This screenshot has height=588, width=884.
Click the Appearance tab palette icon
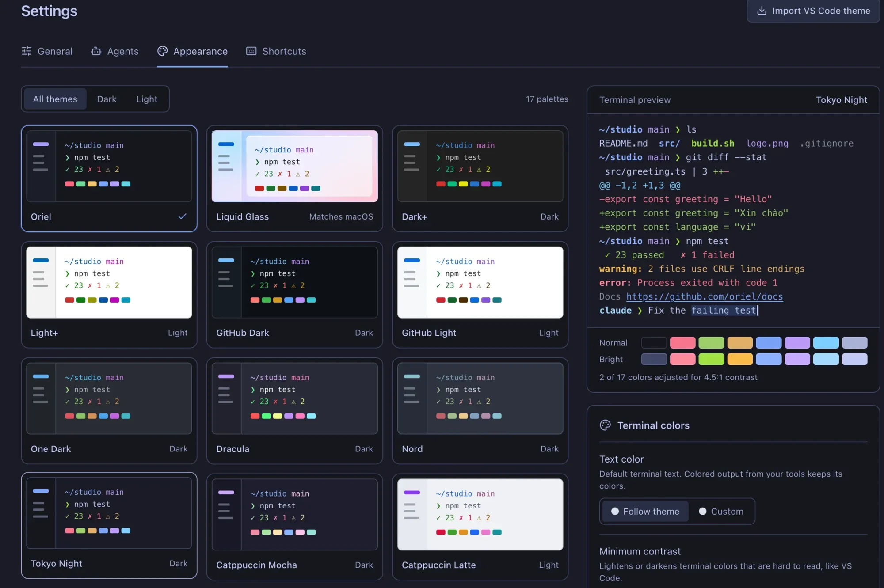(x=163, y=51)
